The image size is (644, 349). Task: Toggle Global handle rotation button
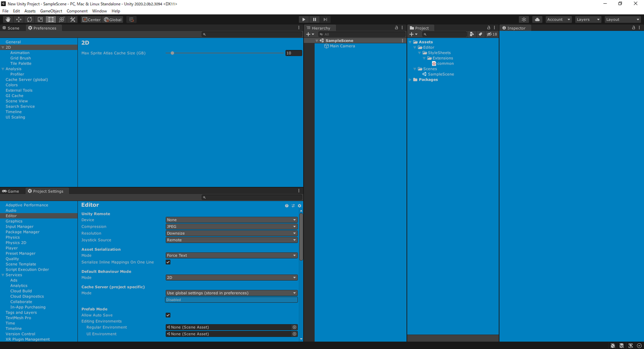coord(113,19)
